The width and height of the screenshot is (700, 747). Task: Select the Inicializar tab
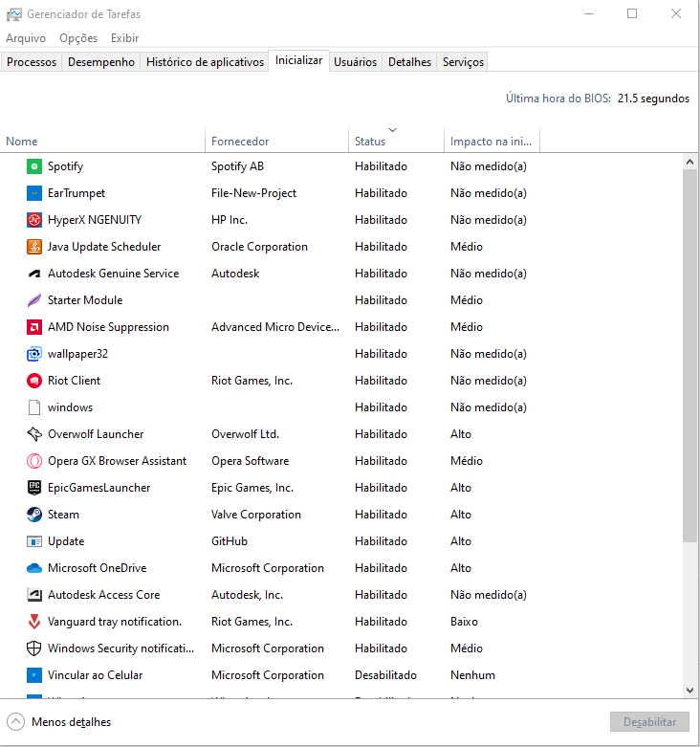pos(298,60)
